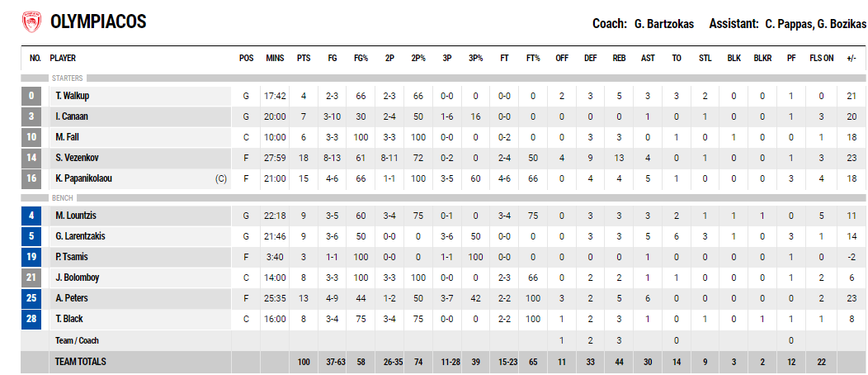Click jersey number 0 badge for T. Walkup
Image resolution: width=868 pixels, height=375 pixels.
31,96
